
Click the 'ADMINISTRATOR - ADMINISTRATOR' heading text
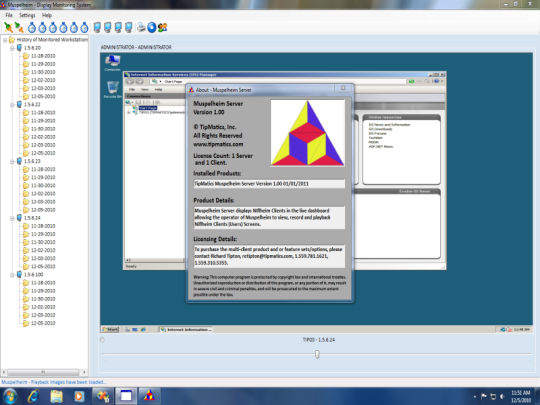point(136,47)
